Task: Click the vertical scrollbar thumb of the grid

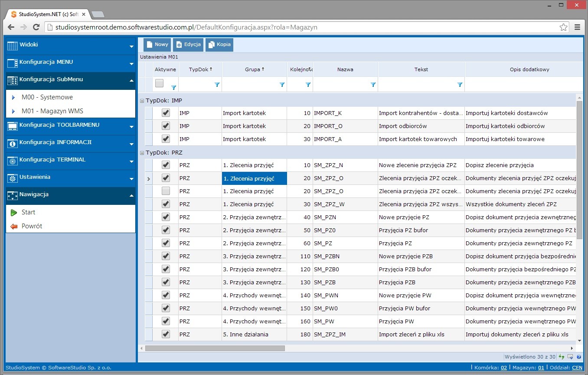Action: tap(580, 170)
